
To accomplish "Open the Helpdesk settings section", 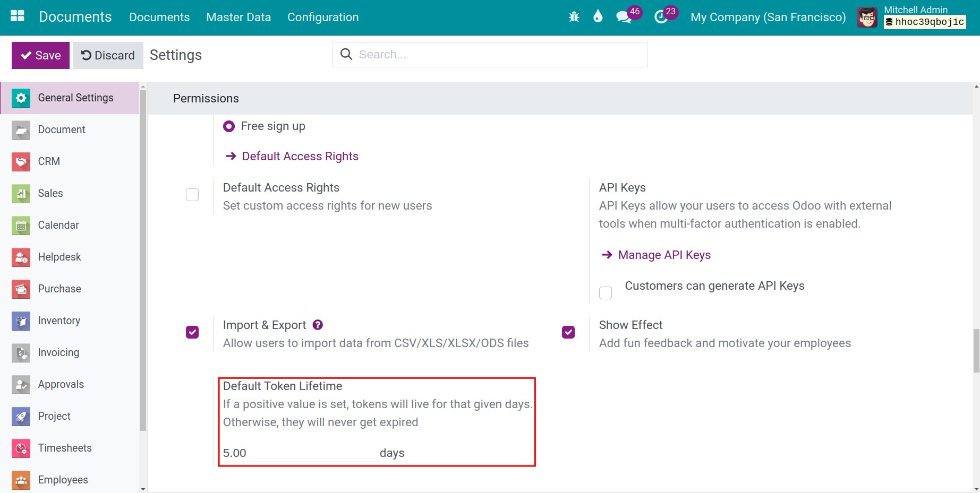I will 59,257.
